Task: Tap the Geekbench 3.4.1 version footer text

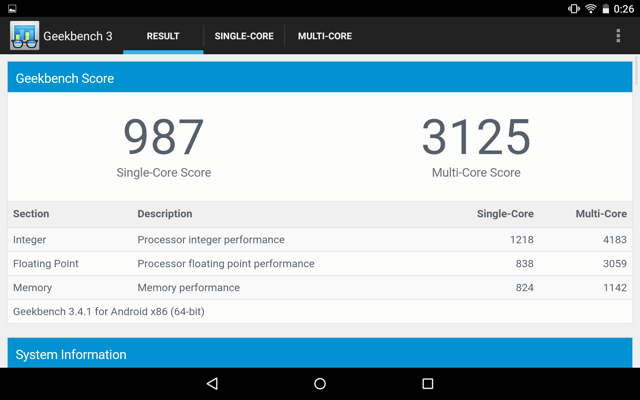Action: [109, 312]
